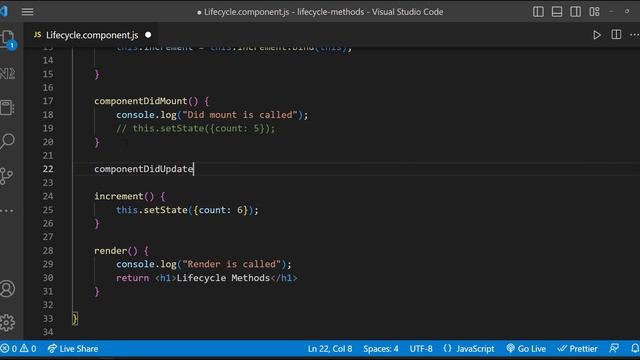Screen dimensions: 640x360
Task: Open the Accounts menu
Action: tap(7, 289)
